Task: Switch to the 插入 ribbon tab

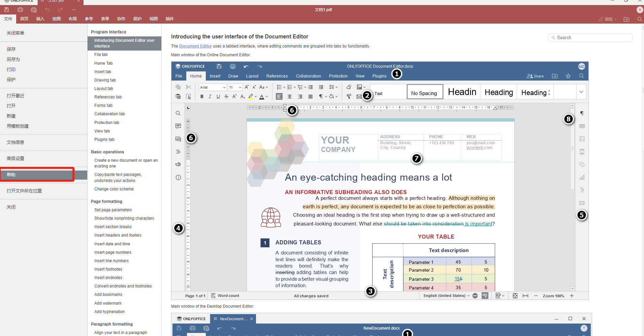Action: pyautogui.click(x=40, y=19)
